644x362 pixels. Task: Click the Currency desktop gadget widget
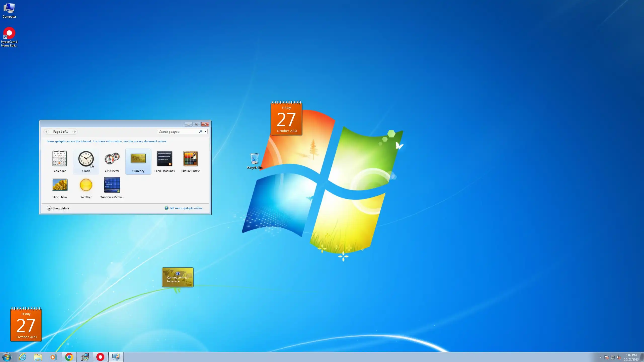[x=178, y=277]
